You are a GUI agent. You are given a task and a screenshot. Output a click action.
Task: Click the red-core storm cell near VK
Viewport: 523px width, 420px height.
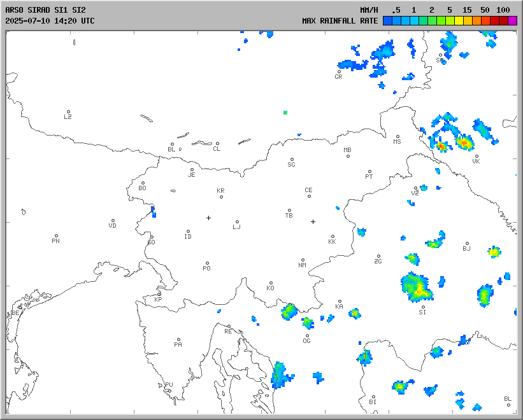(464, 143)
